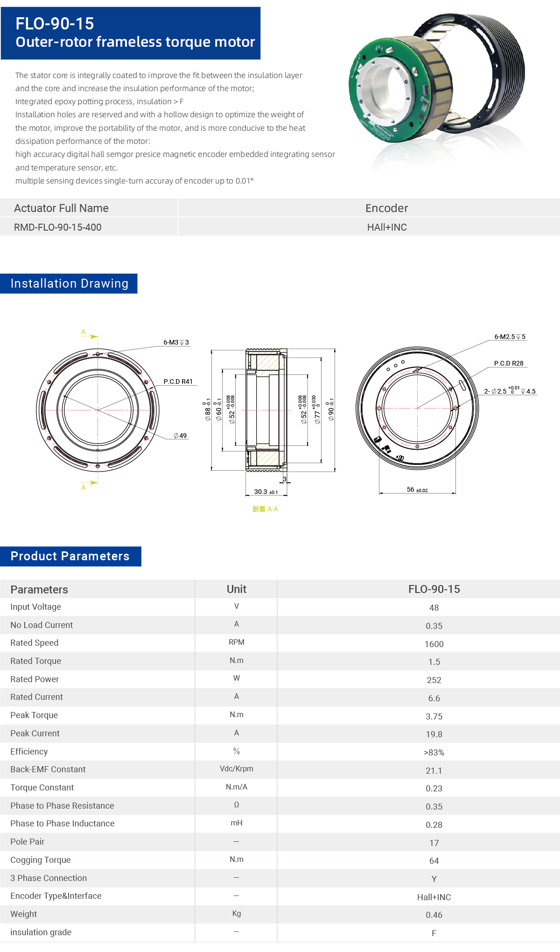This screenshot has width=560, height=952.
Task: Select the Product Parameters section header
Action: 70,556
